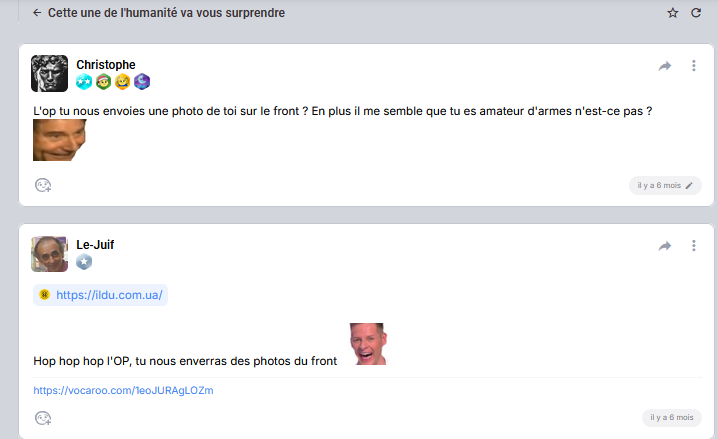This screenshot has height=439, width=718.
Task: Share Christophe's post with the arrow icon
Action: 665,66
